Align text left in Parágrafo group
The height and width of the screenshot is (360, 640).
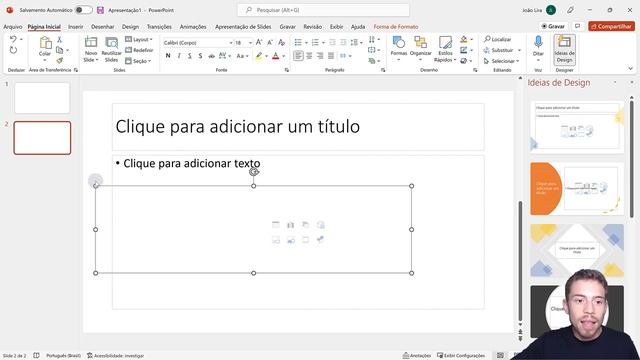coord(298,56)
